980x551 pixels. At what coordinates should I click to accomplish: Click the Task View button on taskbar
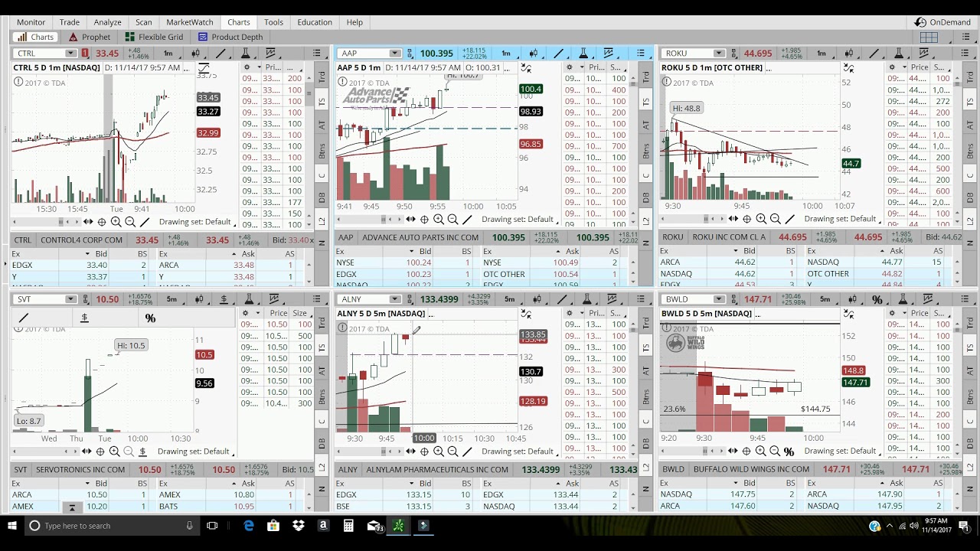[212, 526]
